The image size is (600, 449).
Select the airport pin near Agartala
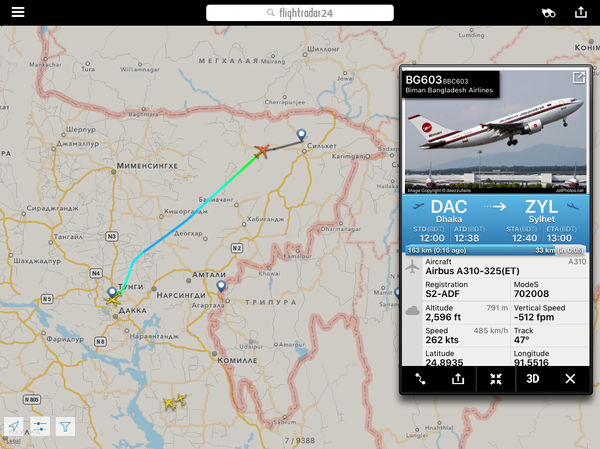pos(221,286)
